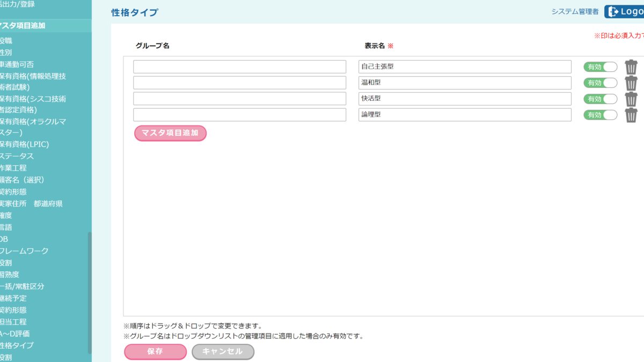Click the 自己主張型 display name field
This screenshot has height=362, width=644.
click(x=465, y=67)
